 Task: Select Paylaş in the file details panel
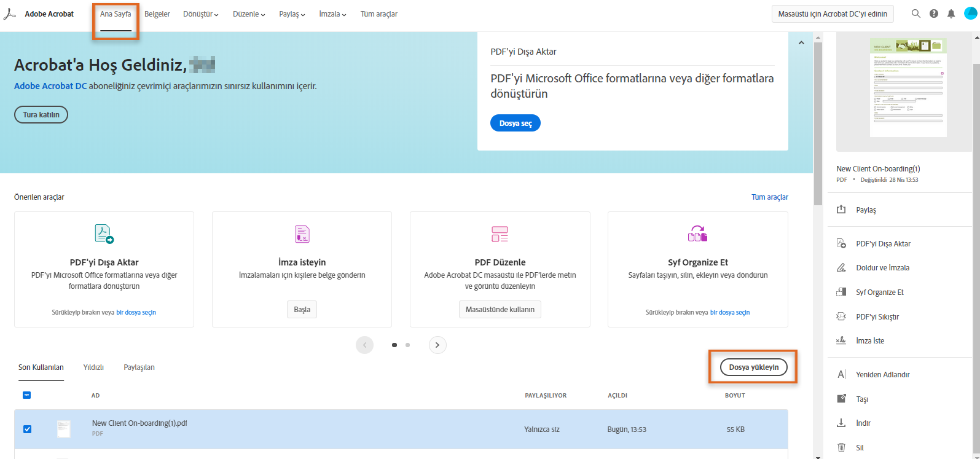[866, 210]
